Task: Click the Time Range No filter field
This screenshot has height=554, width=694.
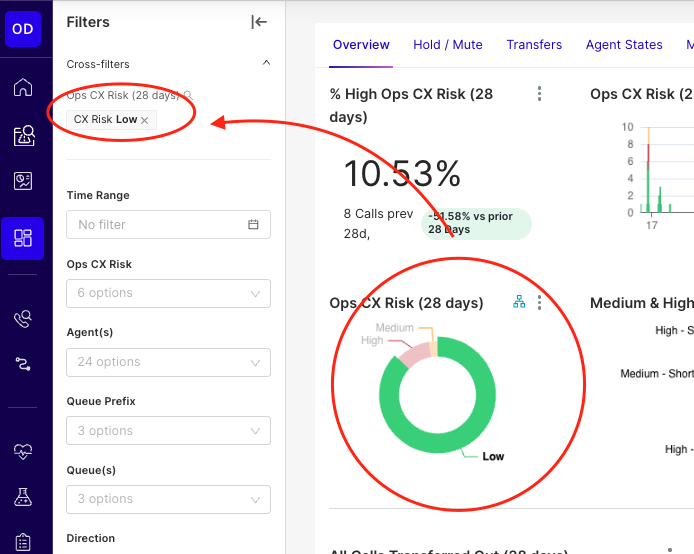Action: [168, 224]
